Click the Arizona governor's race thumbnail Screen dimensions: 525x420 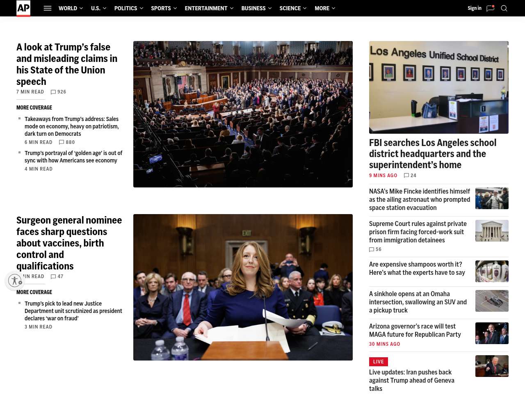pyautogui.click(x=492, y=333)
